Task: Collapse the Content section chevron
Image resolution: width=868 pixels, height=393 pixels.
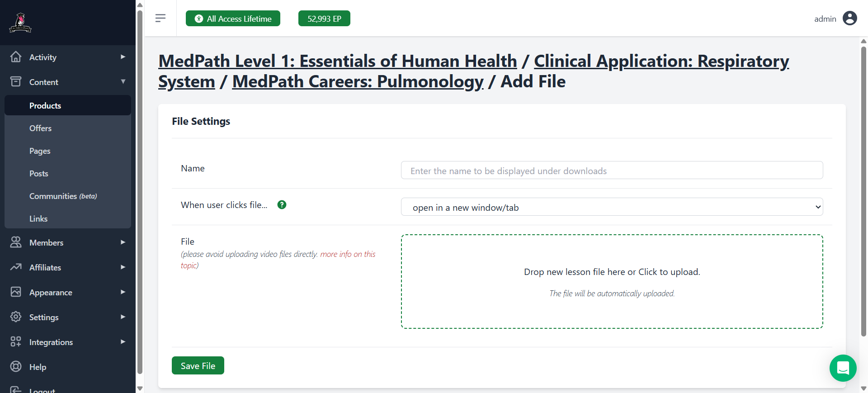Action: 123,82
